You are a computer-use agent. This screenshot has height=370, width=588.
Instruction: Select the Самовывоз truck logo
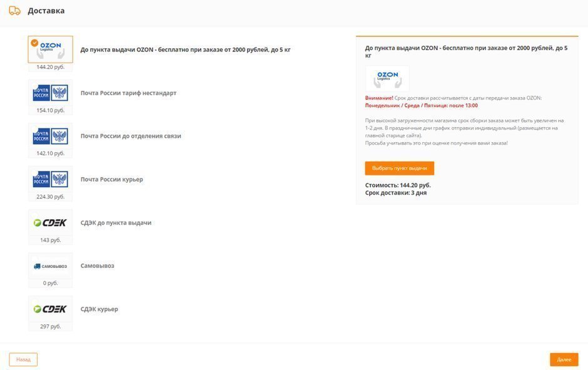click(x=51, y=265)
